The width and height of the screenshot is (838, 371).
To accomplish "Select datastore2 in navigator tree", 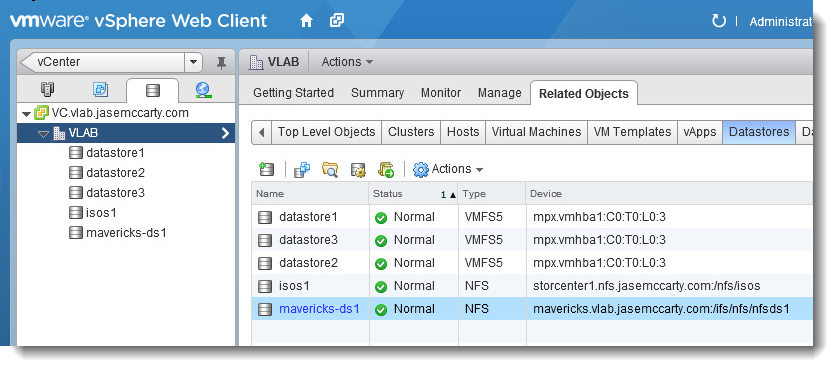I will tap(115, 173).
